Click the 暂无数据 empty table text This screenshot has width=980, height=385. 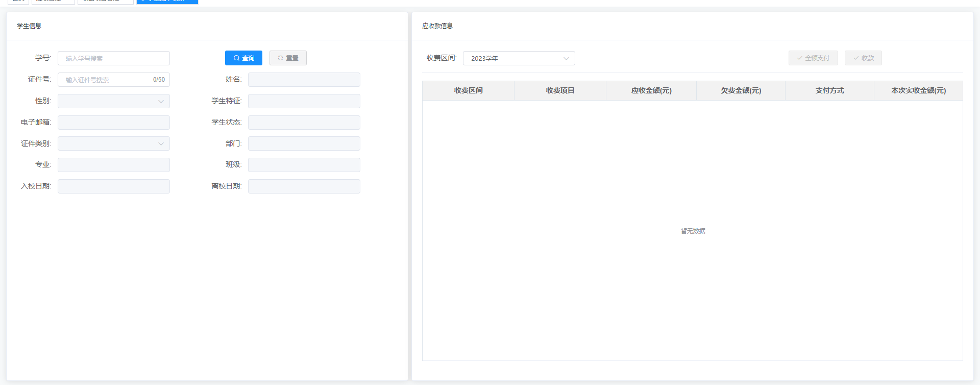coord(693,231)
